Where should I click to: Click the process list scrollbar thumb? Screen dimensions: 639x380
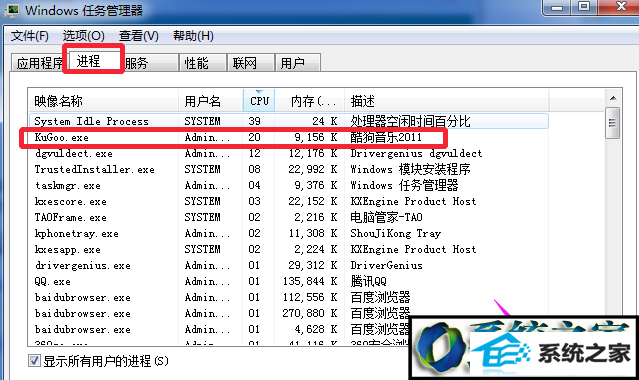click(613, 123)
